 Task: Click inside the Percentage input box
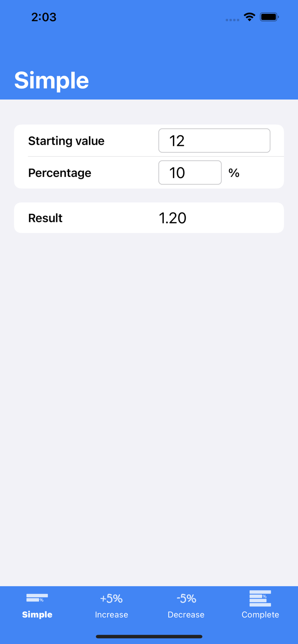tap(190, 173)
